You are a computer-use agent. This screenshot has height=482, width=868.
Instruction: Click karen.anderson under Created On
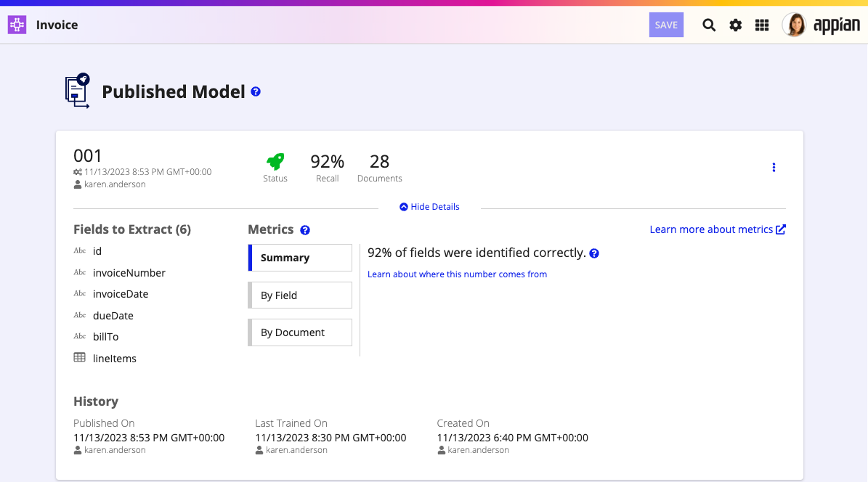tap(478, 450)
